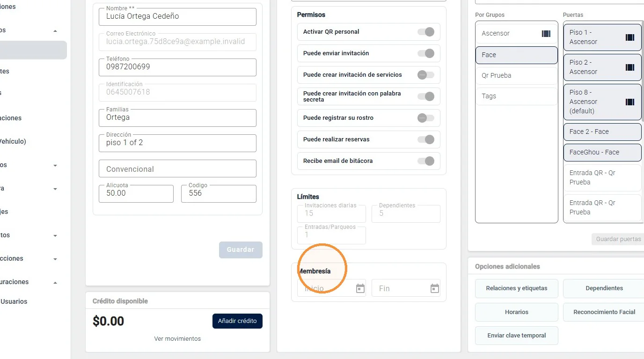
Task: Click barcode icon on Piso 2 - Ascensor
Action: coord(630,67)
